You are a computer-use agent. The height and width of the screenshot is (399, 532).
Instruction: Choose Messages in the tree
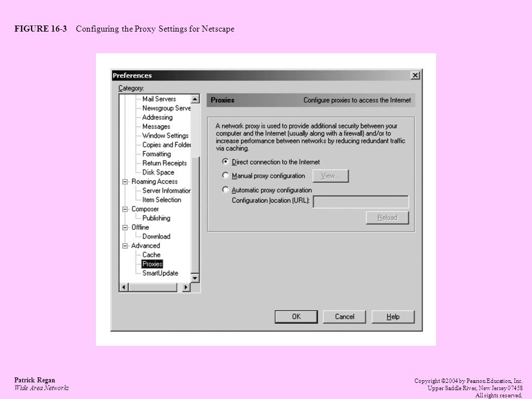click(156, 126)
